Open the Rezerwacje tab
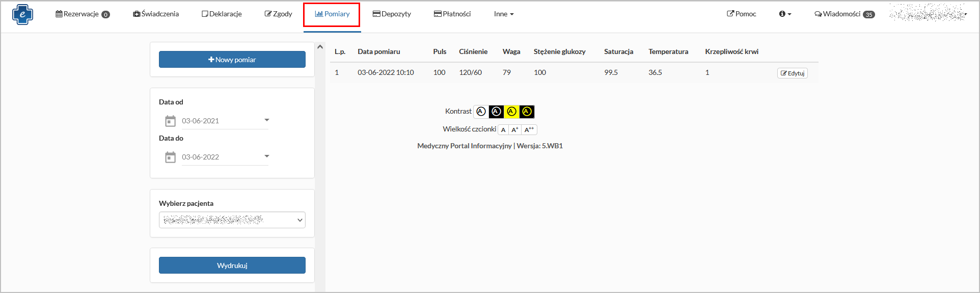The height and width of the screenshot is (293, 980). 83,14
